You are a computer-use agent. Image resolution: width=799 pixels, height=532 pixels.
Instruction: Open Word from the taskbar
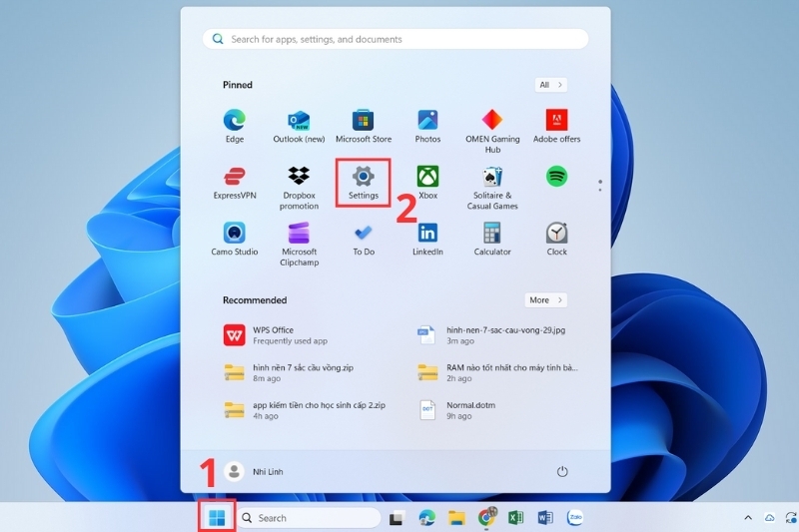click(545, 518)
